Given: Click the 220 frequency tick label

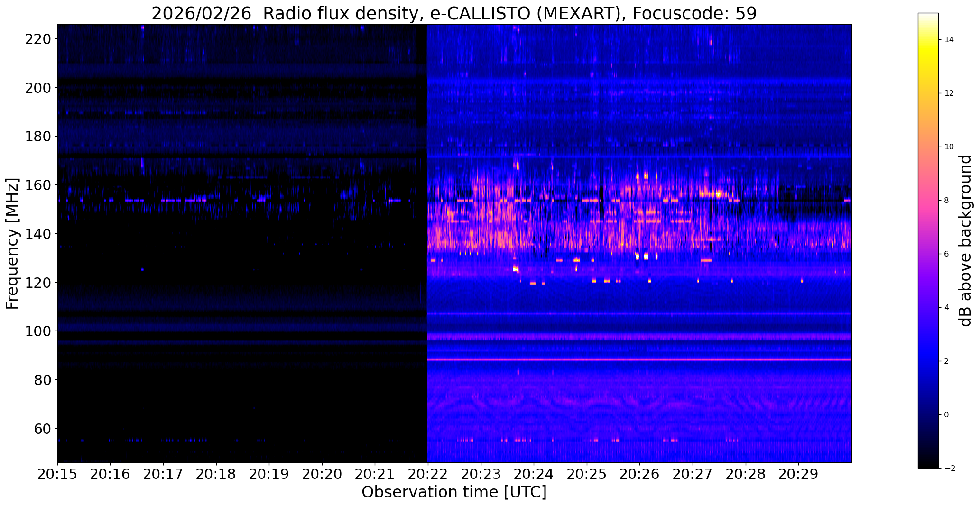Looking at the screenshot, I should 37,39.
